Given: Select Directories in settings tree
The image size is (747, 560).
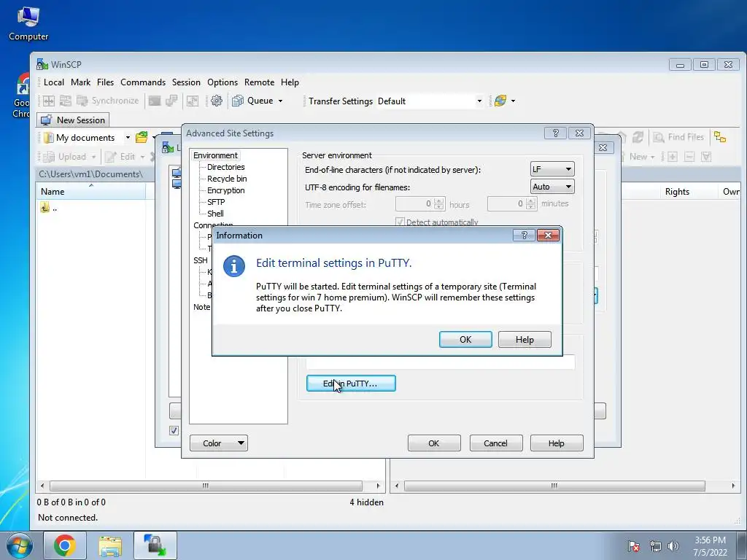Looking at the screenshot, I should tap(226, 167).
